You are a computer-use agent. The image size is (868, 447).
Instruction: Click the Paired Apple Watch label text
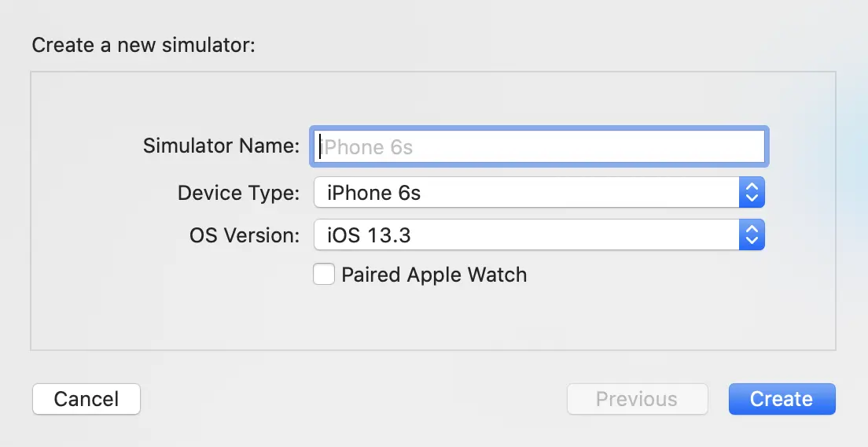tap(434, 275)
